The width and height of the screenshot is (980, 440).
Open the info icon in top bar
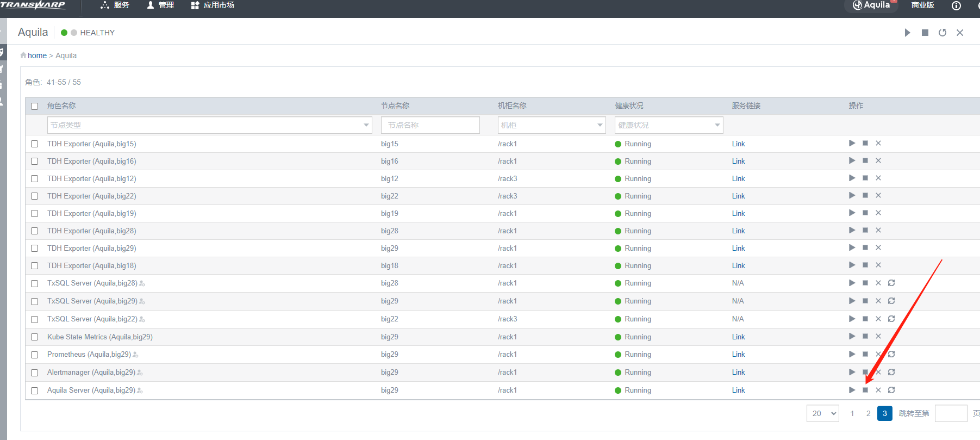(x=956, y=5)
